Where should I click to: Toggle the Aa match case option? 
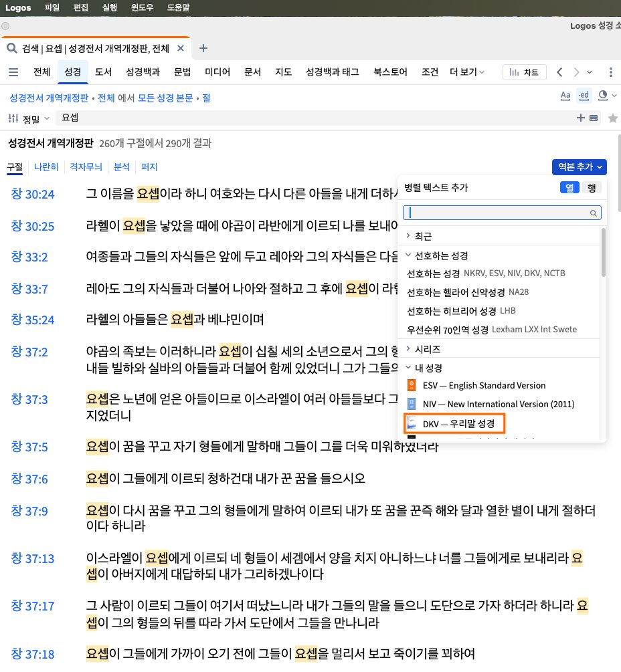[565, 96]
